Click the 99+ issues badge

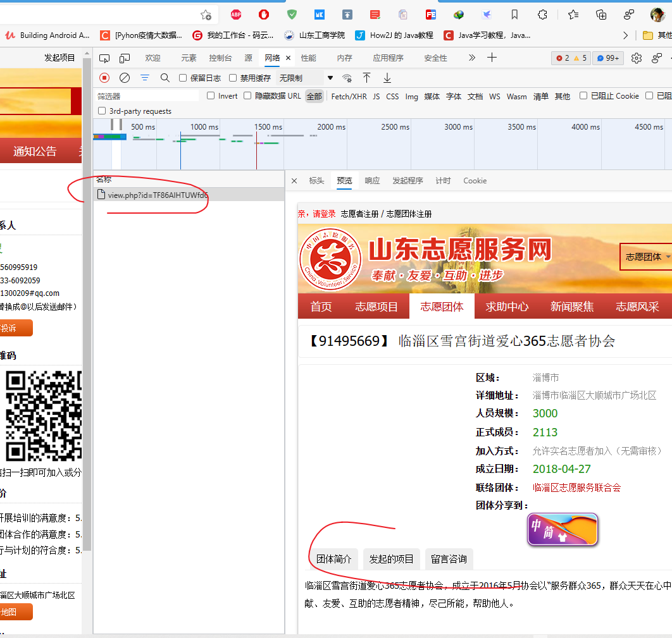[x=607, y=58]
